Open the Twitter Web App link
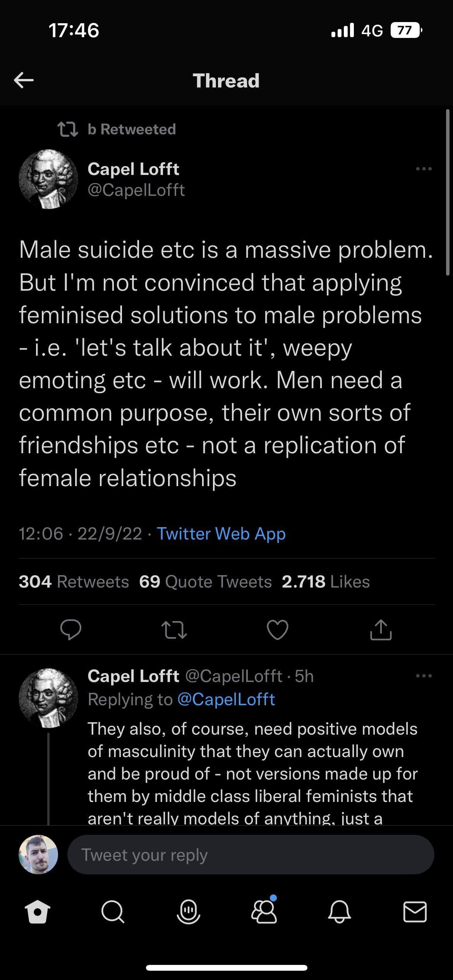The height and width of the screenshot is (980, 453). point(221,534)
